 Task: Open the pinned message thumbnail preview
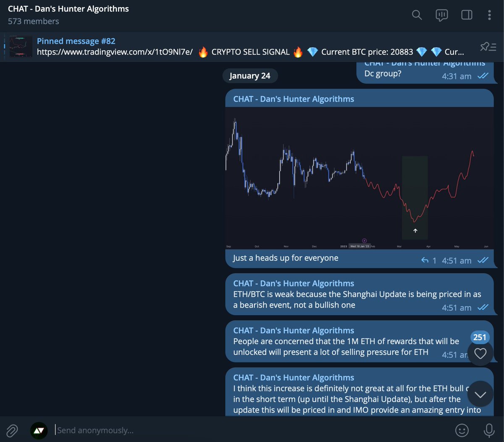coord(20,47)
